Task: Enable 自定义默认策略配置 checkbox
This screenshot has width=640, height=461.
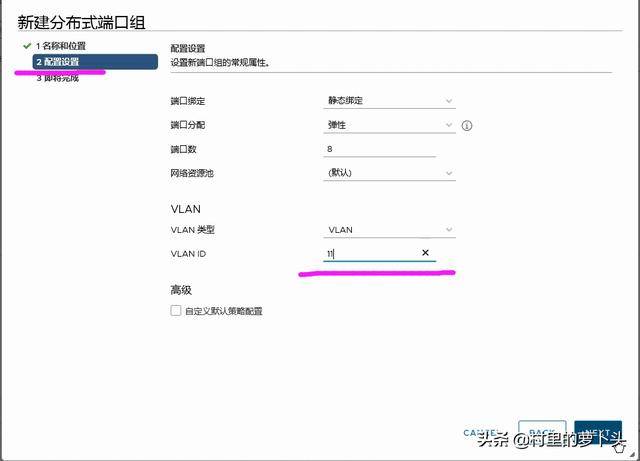Action: coord(176,311)
